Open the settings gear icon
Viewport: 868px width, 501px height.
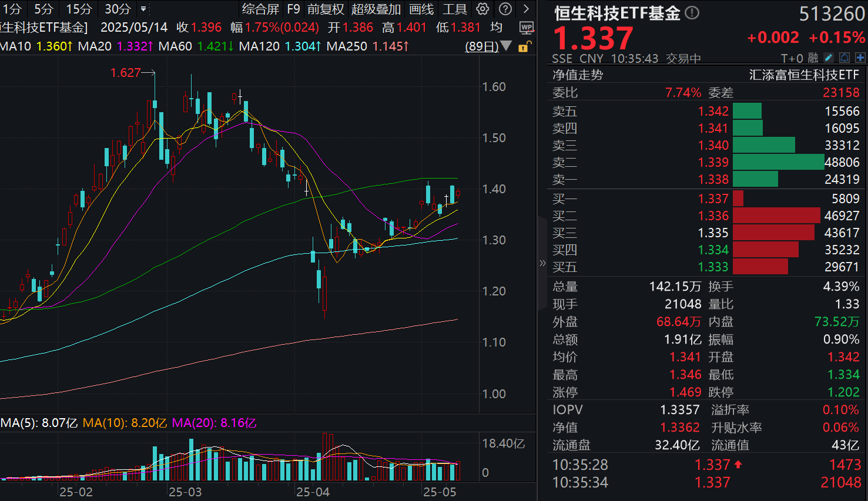pyautogui.click(x=482, y=9)
